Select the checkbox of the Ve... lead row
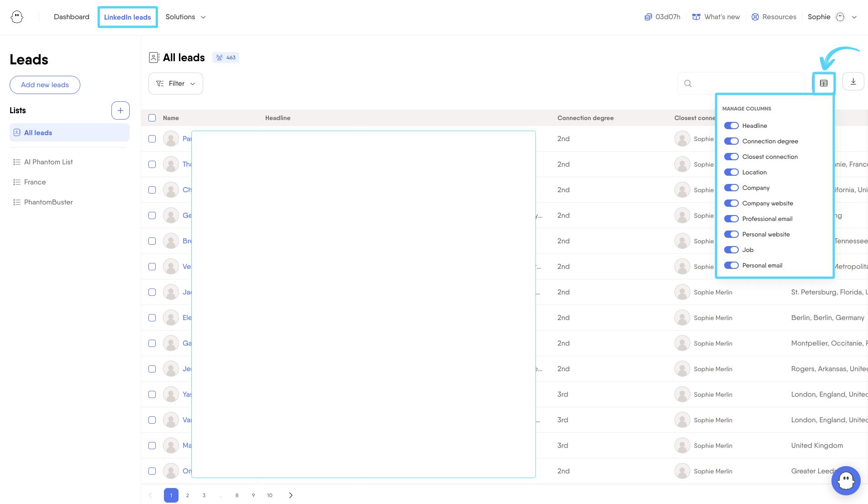 click(152, 267)
